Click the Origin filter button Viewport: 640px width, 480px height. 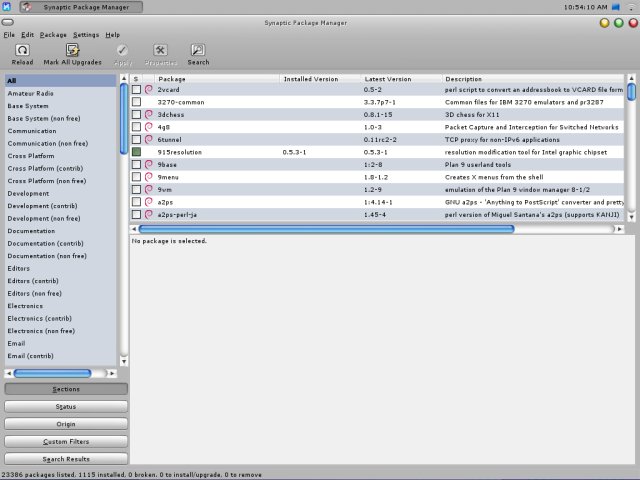tap(66, 424)
